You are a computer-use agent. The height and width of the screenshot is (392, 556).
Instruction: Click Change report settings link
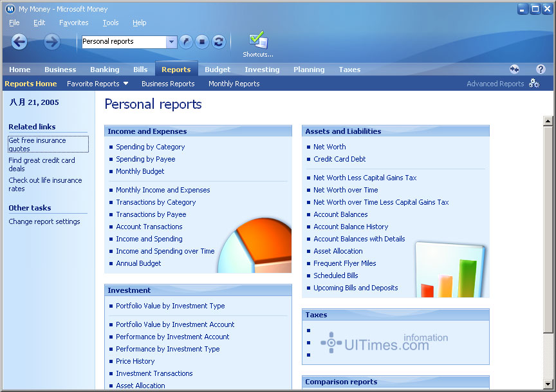coord(44,221)
